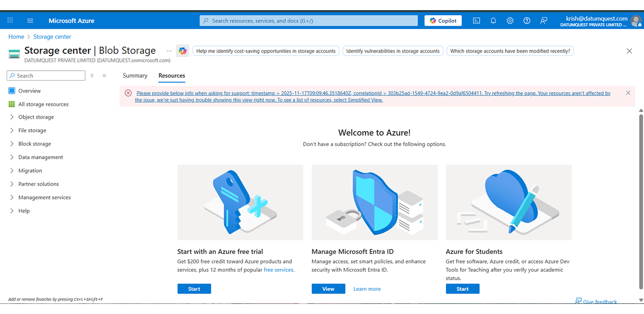Open the Notifications bell icon
This screenshot has width=644, height=314.
pyautogui.click(x=493, y=20)
